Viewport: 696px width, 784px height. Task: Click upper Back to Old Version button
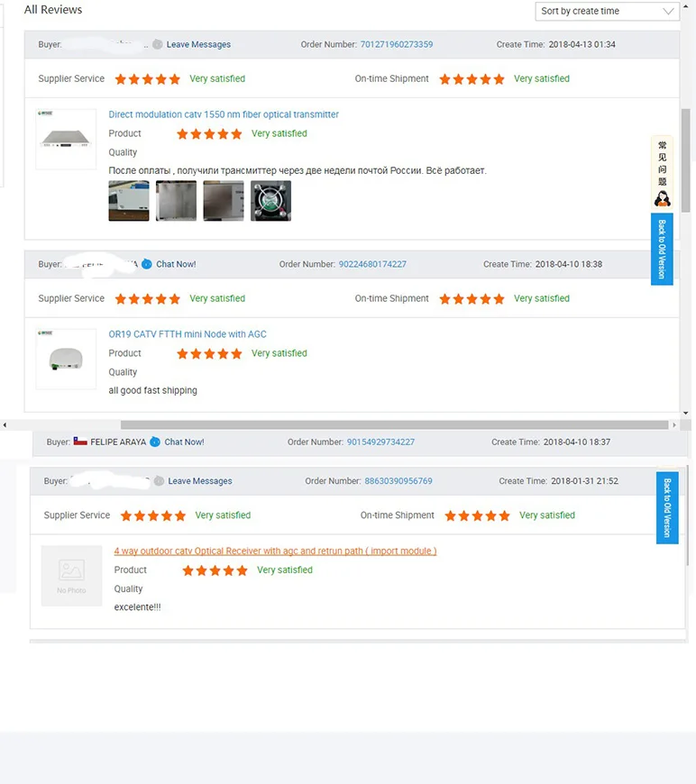click(x=662, y=249)
